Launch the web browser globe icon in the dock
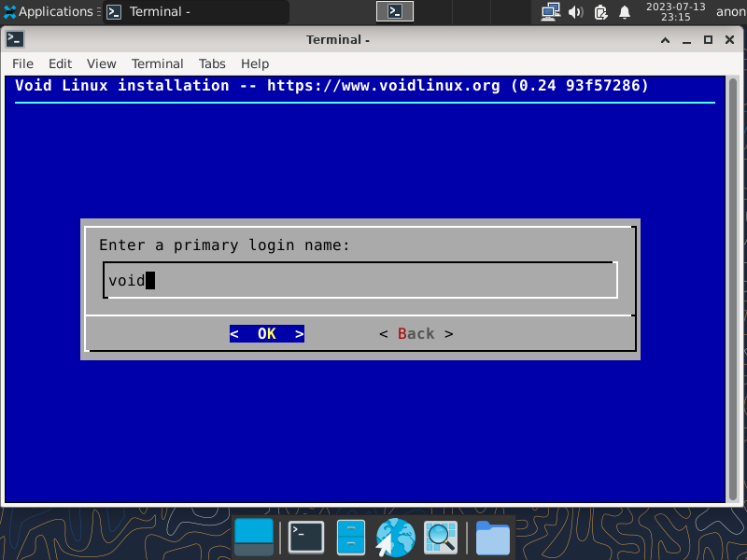 pyautogui.click(x=395, y=538)
